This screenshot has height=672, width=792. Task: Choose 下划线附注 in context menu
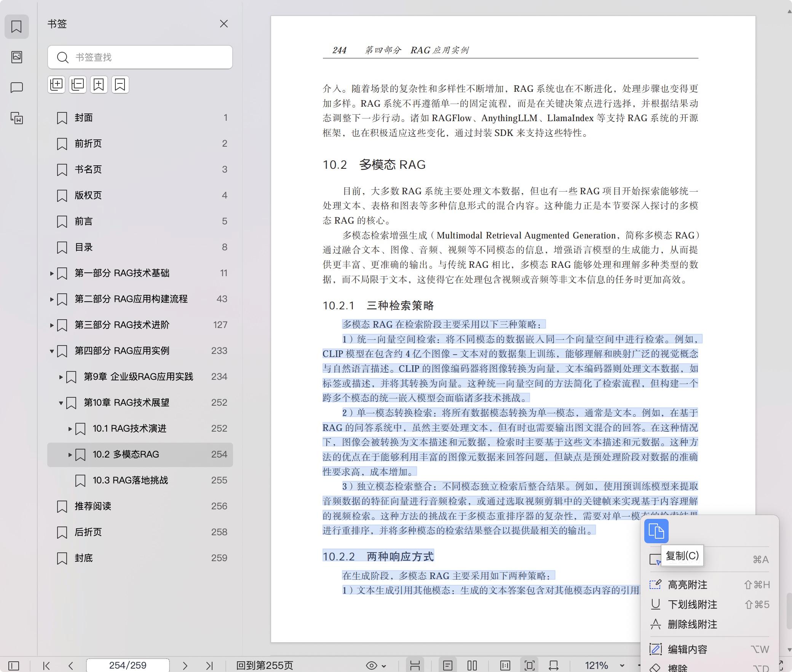tap(692, 605)
